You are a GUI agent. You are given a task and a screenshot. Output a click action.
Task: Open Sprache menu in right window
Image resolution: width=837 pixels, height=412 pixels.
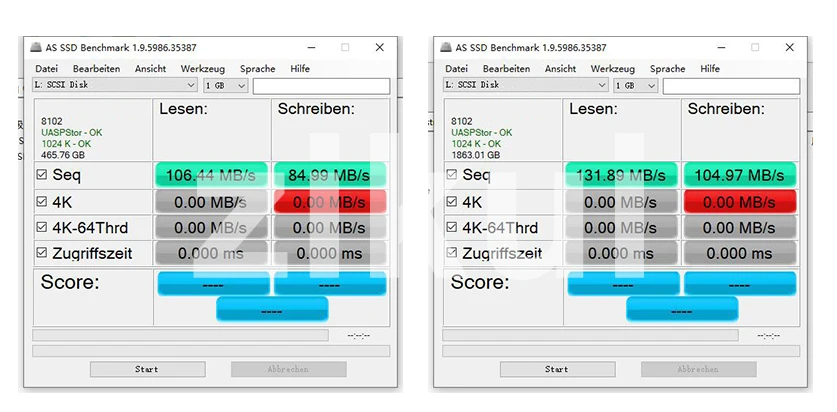tap(668, 69)
